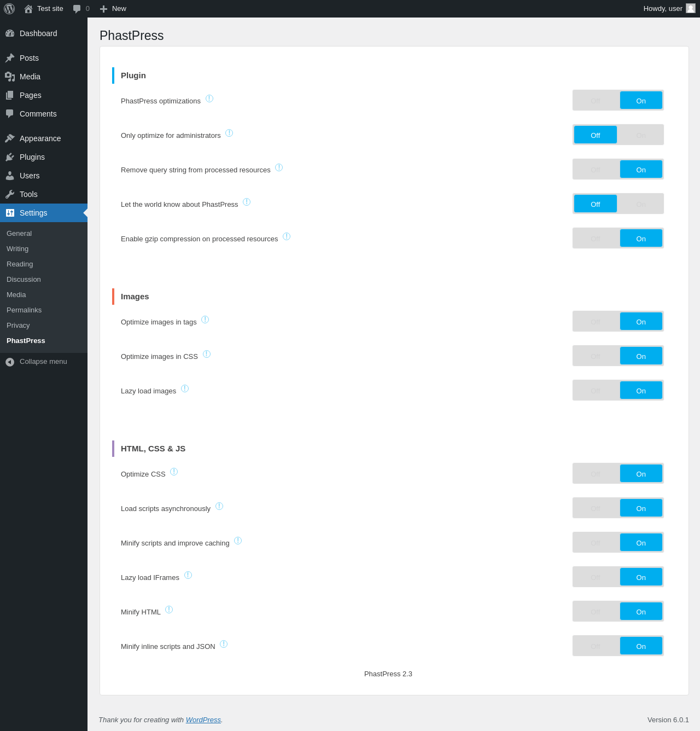The height and width of the screenshot is (731, 700).
Task: Turn off Optimize images in CSS
Action: pos(596,356)
